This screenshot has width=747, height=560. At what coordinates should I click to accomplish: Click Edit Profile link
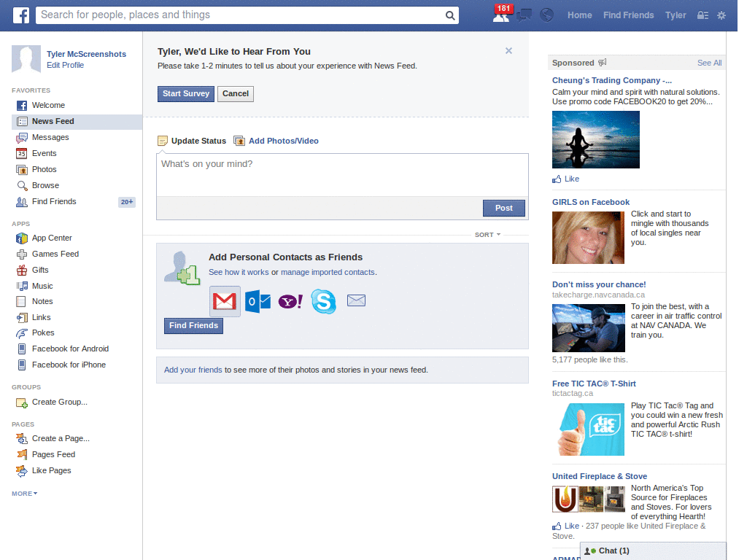(x=65, y=65)
